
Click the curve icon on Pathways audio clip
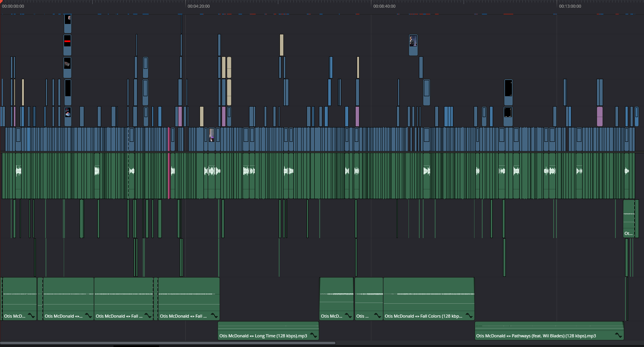click(x=618, y=335)
